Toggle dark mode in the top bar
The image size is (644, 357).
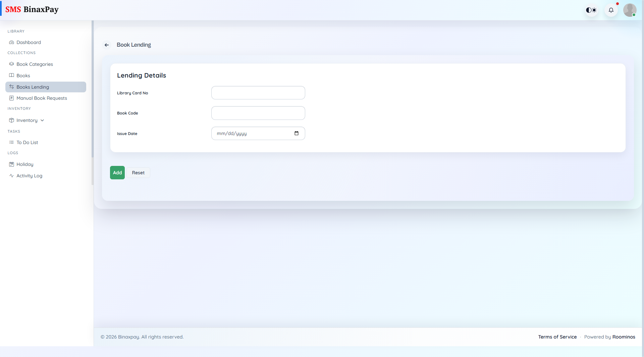591,10
